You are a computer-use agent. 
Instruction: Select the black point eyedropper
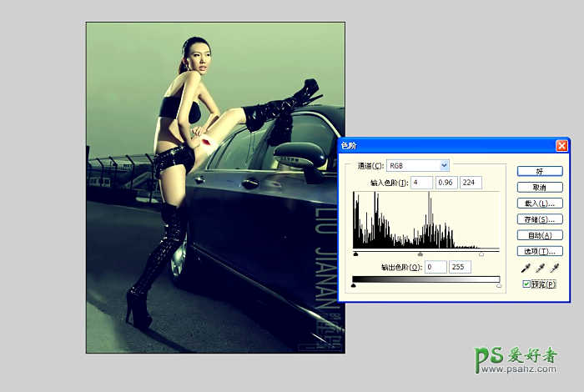pyautogui.click(x=525, y=268)
